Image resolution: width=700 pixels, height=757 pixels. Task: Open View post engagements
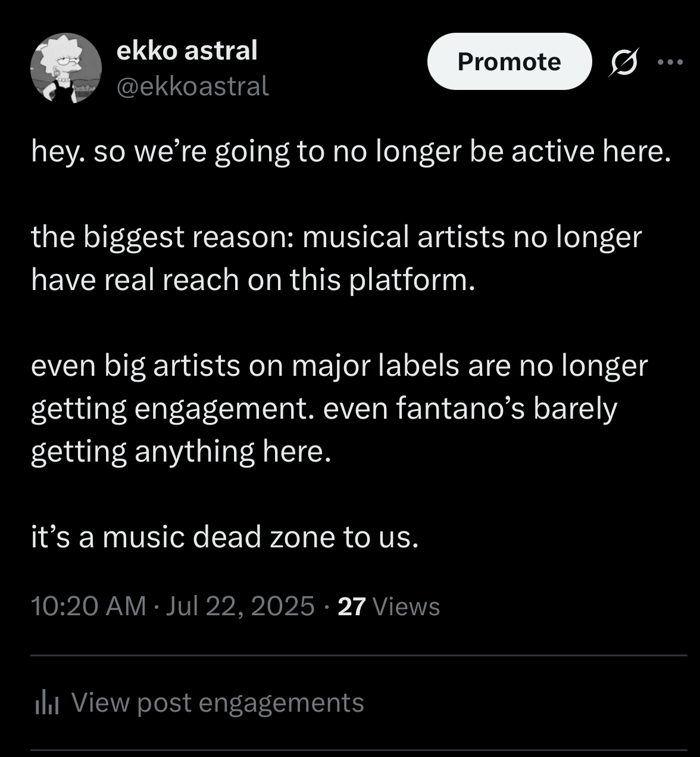[x=217, y=703]
